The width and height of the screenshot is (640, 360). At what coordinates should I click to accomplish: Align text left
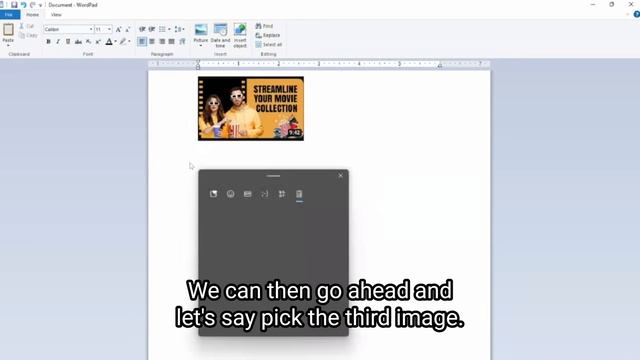pos(142,42)
